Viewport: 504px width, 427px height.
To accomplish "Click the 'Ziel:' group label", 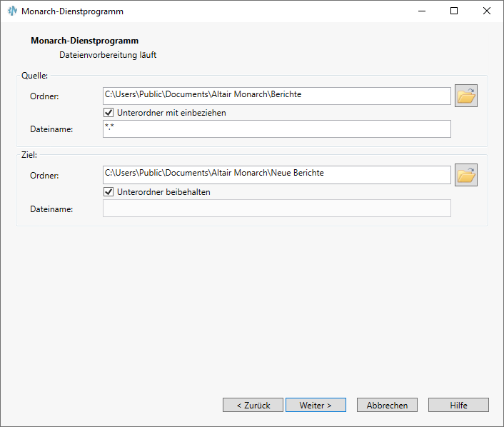I will click(x=29, y=154).
